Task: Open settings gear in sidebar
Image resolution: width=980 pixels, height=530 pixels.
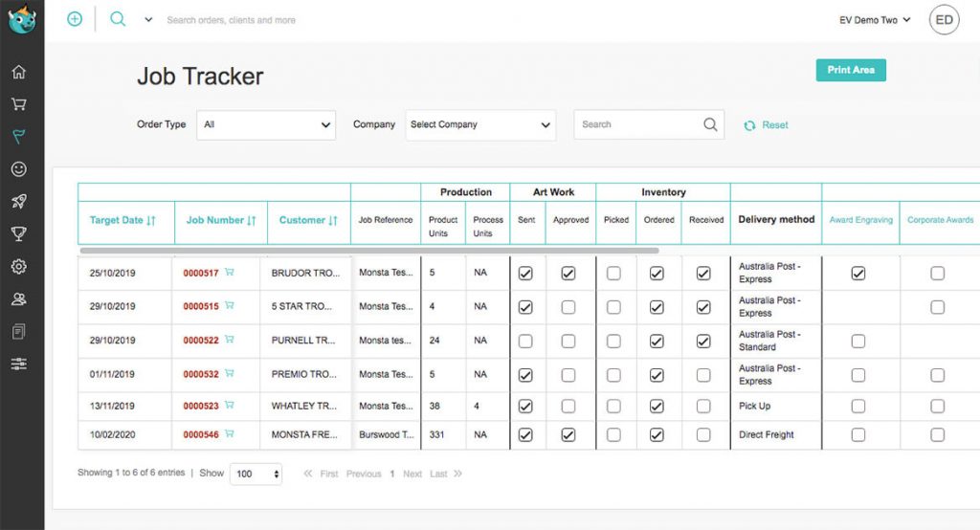Action: click(x=19, y=266)
